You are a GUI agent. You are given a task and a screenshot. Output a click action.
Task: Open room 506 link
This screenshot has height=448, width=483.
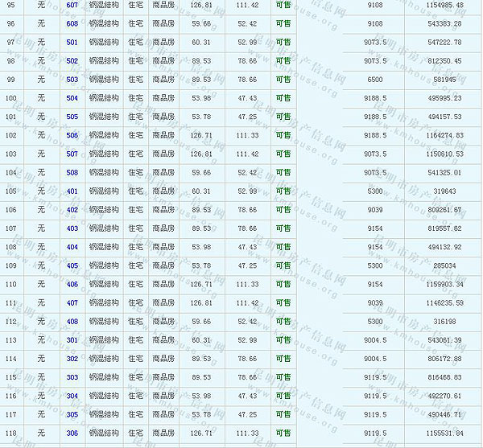(72, 135)
